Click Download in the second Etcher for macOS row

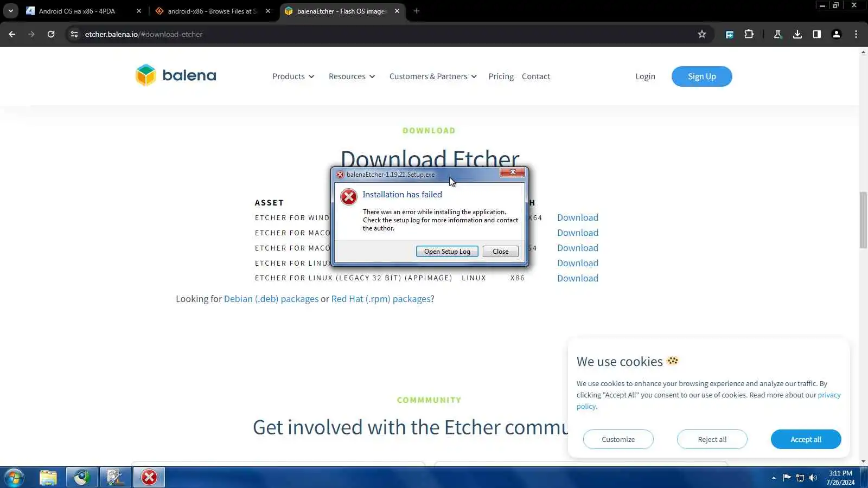tap(578, 248)
